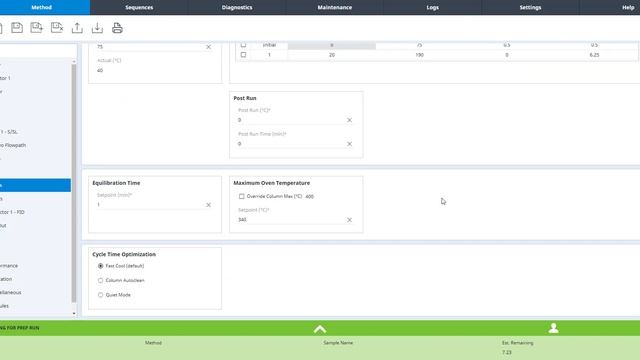Open the Method tab

(42, 7)
